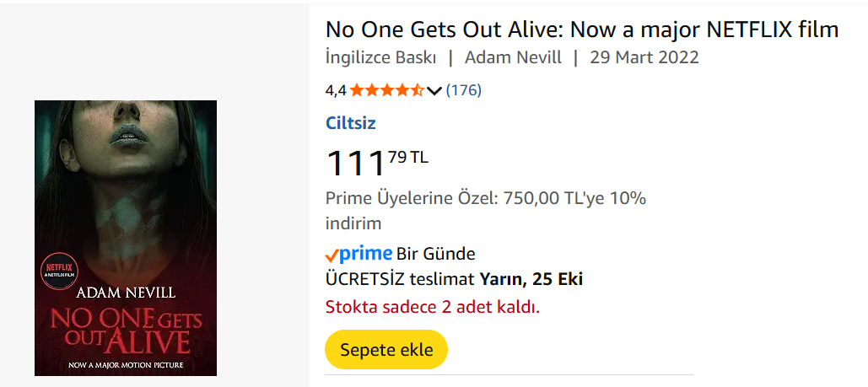Click the Netflix badge on the cover
The width and height of the screenshot is (868, 387).
pos(59,270)
